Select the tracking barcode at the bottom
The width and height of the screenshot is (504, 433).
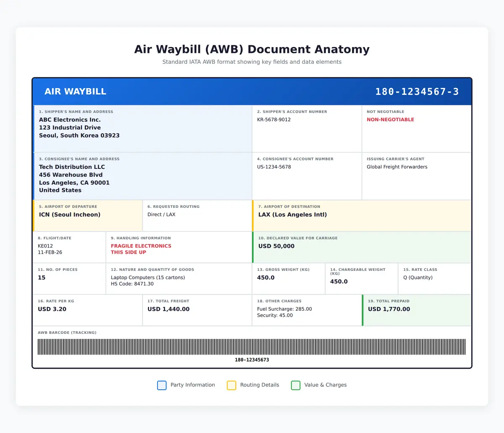pos(252,347)
